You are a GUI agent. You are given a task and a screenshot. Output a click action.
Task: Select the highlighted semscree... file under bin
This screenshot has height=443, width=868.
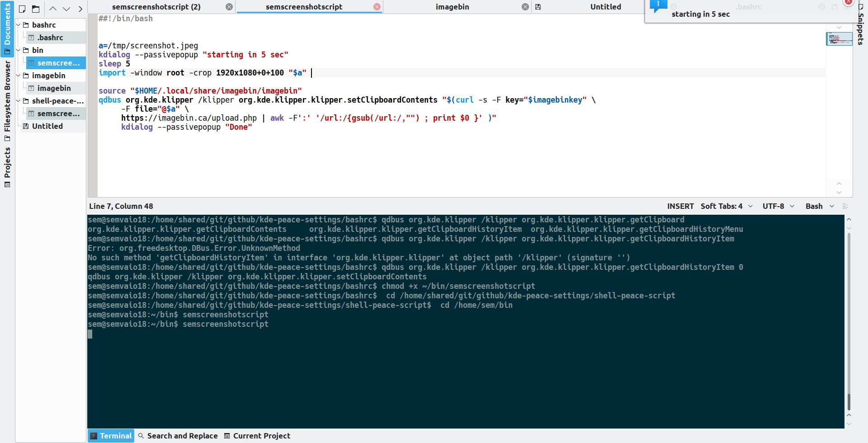pos(56,63)
